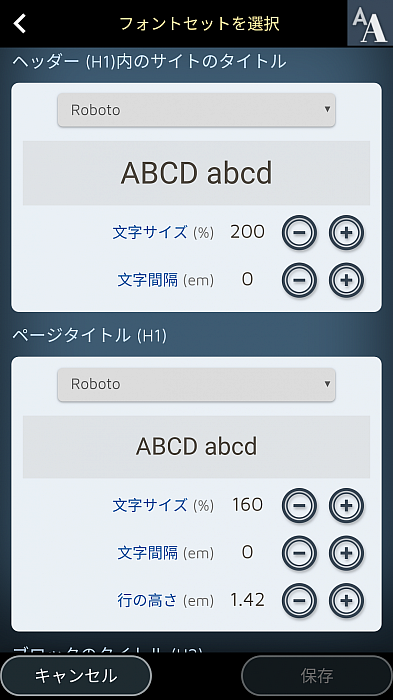Increase ページタイトル 文字サイズ above 160
Screen dimensions: 393x700
click(x=347, y=505)
